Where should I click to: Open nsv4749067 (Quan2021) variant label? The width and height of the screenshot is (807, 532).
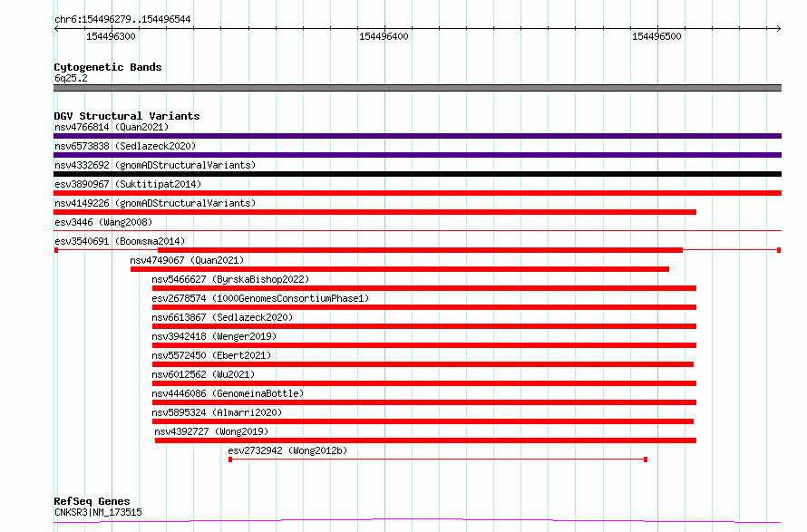click(187, 260)
